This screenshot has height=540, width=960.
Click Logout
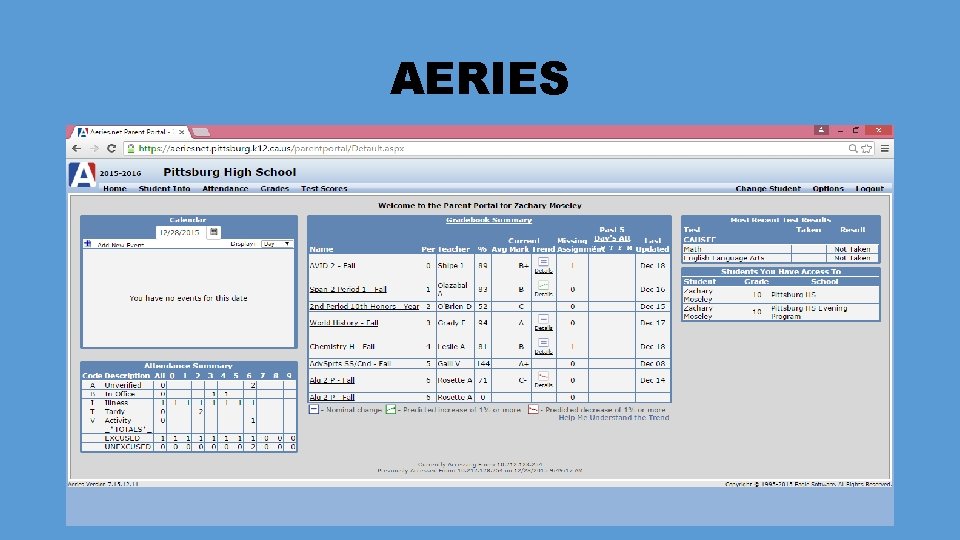pyautogui.click(x=869, y=189)
